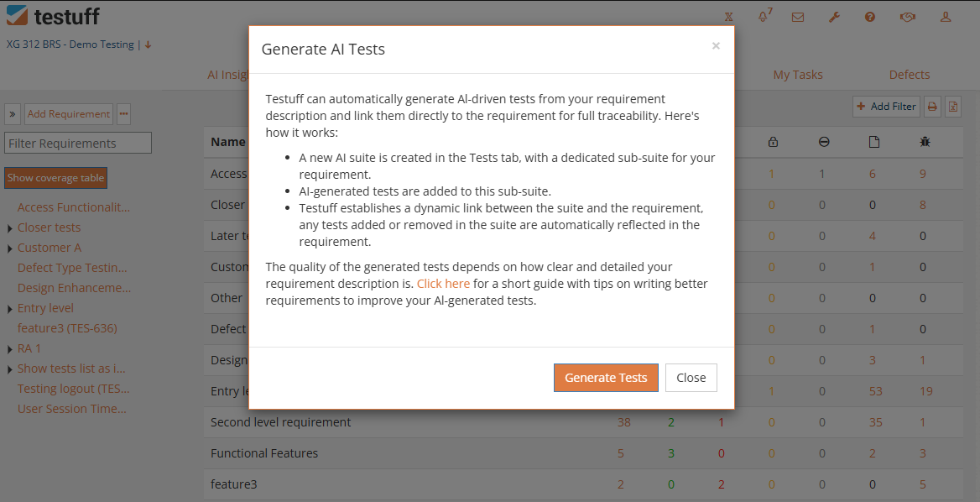Click the lock column header icon
This screenshot has width=980, height=502.
[x=773, y=142]
